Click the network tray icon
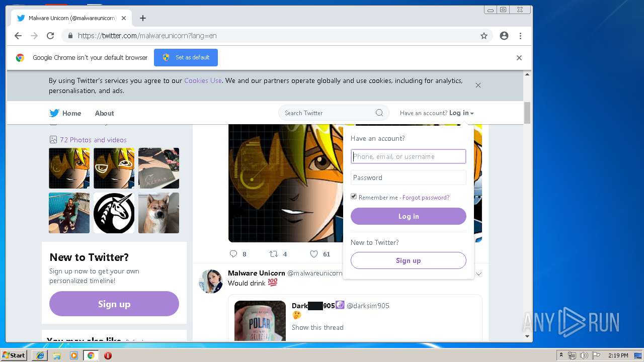Image resolution: width=644 pixels, height=362 pixels. coord(572,355)
